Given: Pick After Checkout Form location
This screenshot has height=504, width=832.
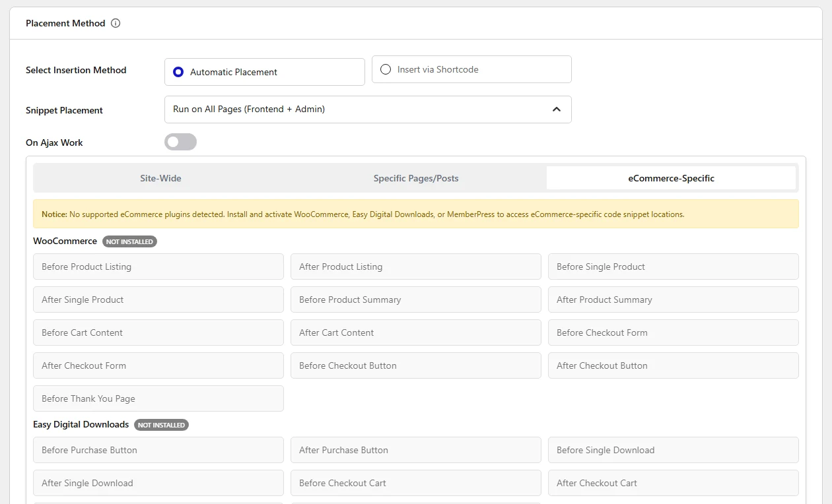Looking at the screenshot, I should point(158,365).
